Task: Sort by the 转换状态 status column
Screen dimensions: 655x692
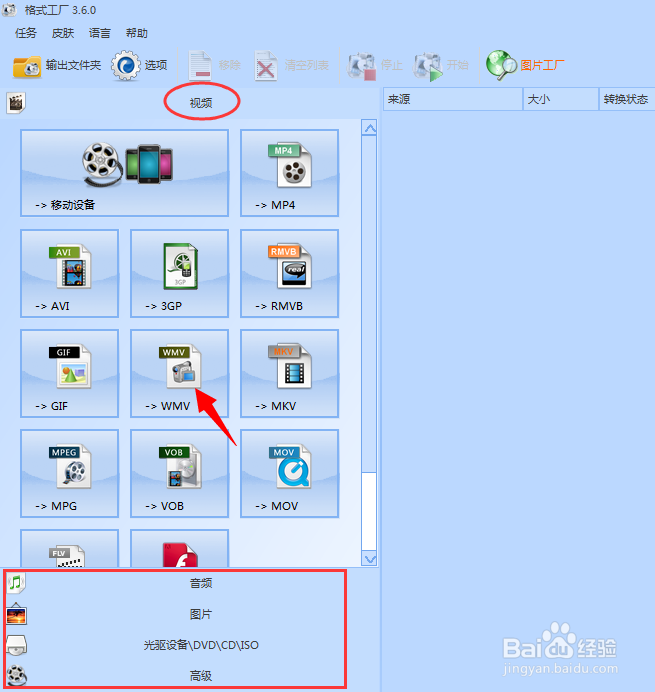Action: click(x=627, y=99)
